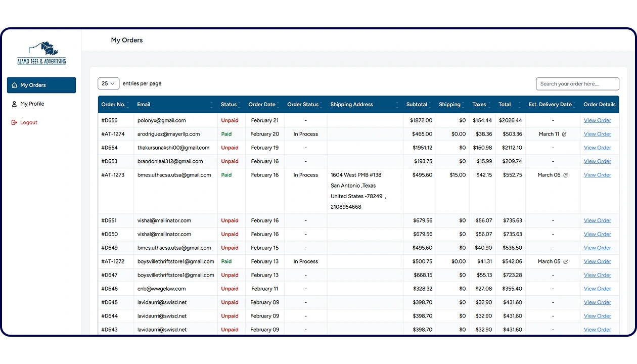Open View Order link for #AT-1273

(x=597, y=175)
